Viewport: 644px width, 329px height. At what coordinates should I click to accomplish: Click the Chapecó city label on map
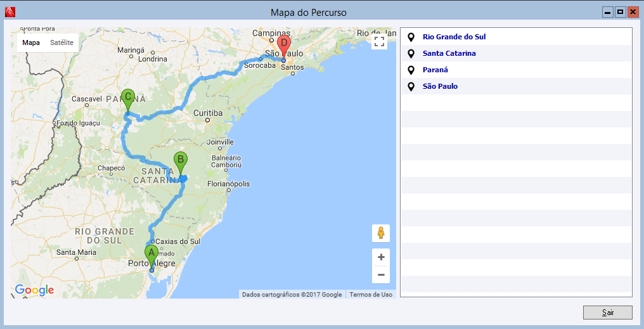pyautogui.click(x=111, y=169)
